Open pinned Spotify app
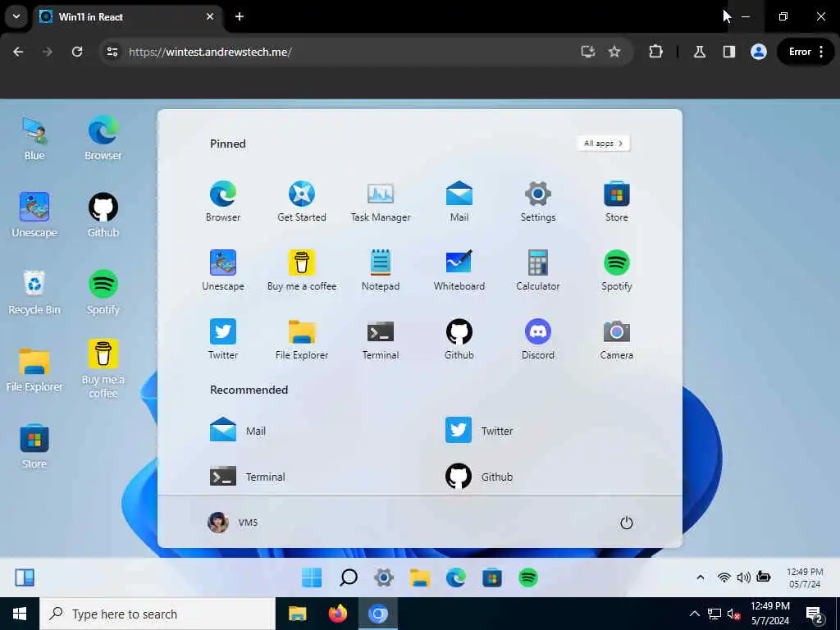This screenshot has width=840, height=630. point(617,271)
